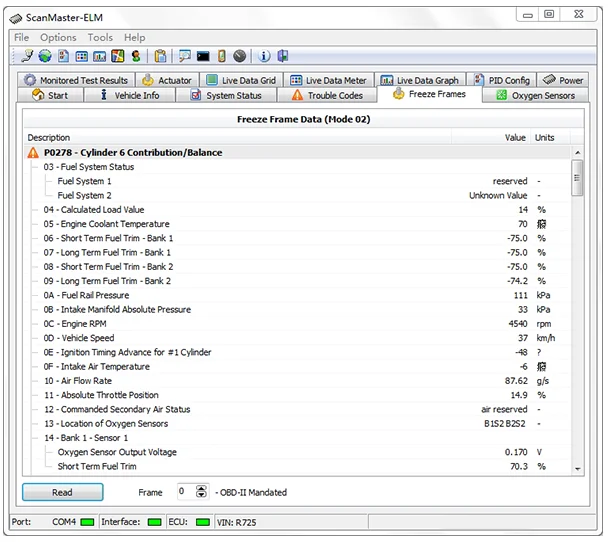Image resolution: width=611 pixels, height=542 pixels.
Task: Click the Read button
Action: [x=63, y=493]
